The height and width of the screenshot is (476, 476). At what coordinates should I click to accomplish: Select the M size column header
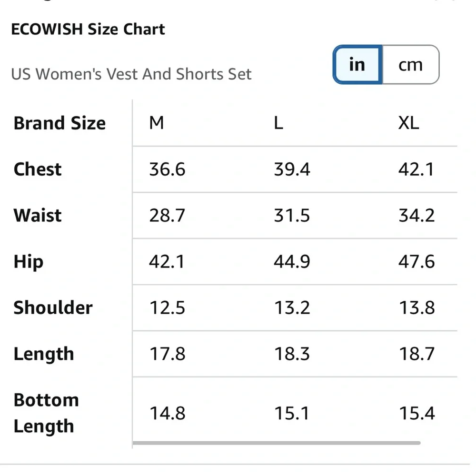pos(157,123)
